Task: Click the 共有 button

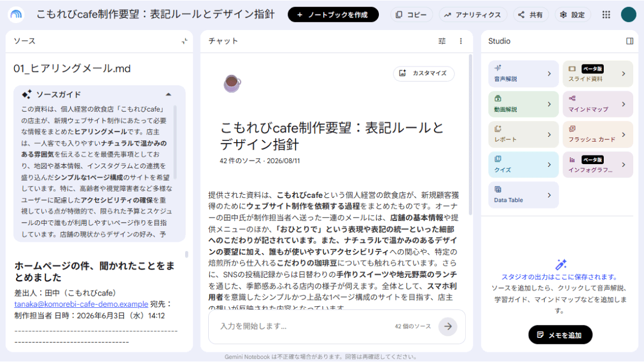Action: (530, 14)
